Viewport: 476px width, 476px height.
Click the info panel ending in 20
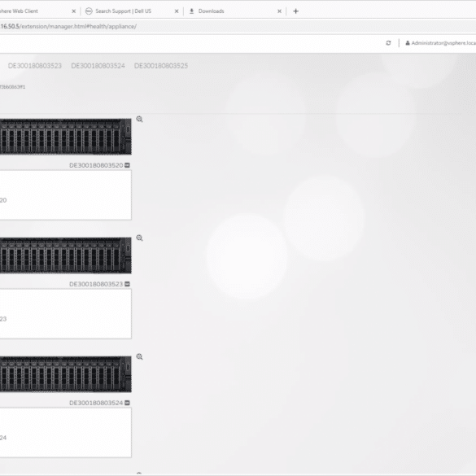66,195
